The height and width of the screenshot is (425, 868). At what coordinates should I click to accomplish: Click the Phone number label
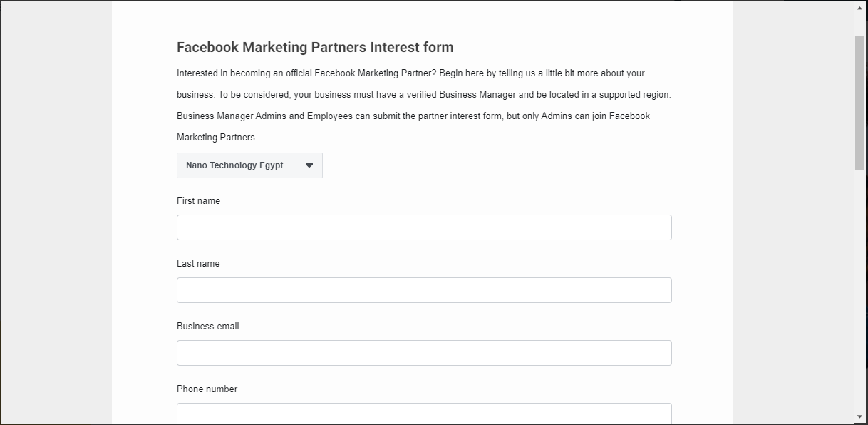click(x=207, y=389)
